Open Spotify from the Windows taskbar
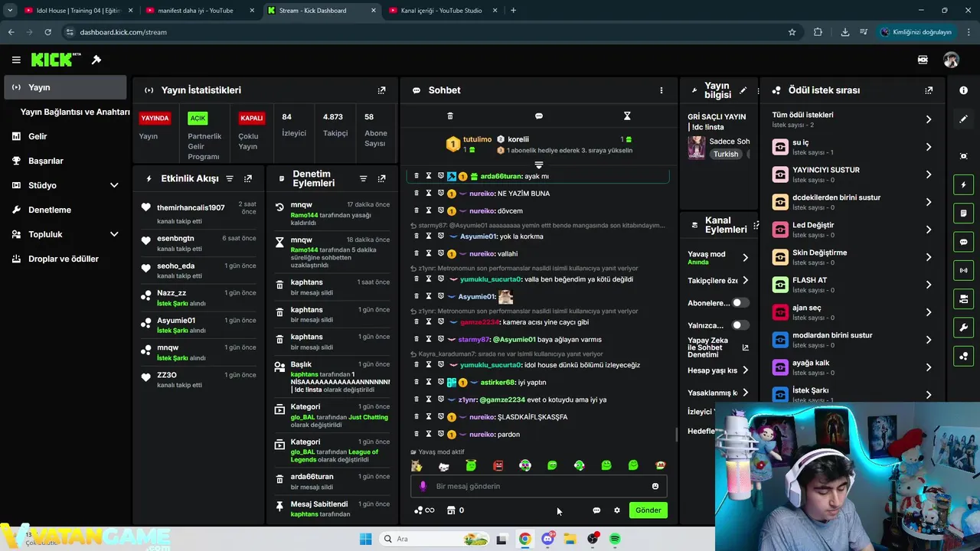The image size is (980, 551). point(616,539)
